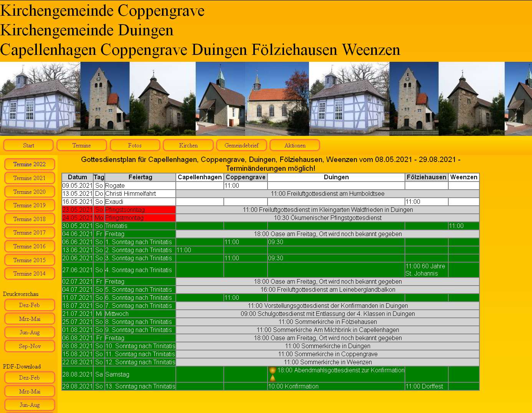Click the Kirchengemeinde Coppengrave heading

pos(102,10)
